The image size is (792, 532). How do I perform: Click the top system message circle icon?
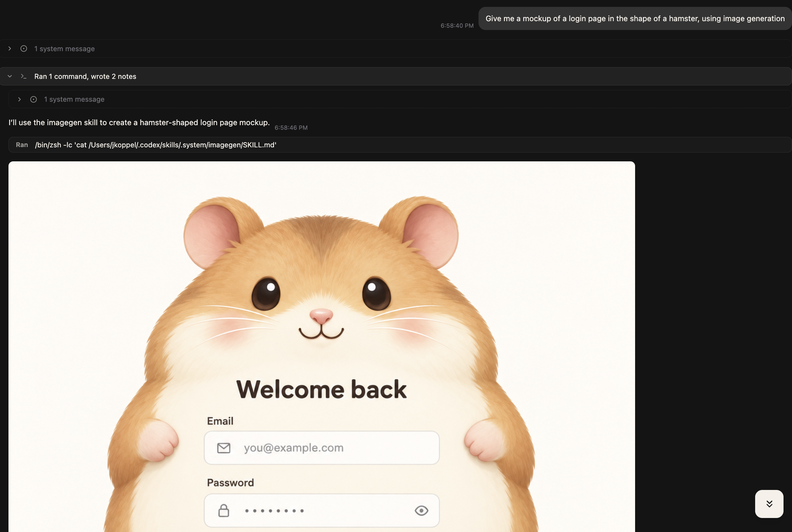[x=24, y=49]
